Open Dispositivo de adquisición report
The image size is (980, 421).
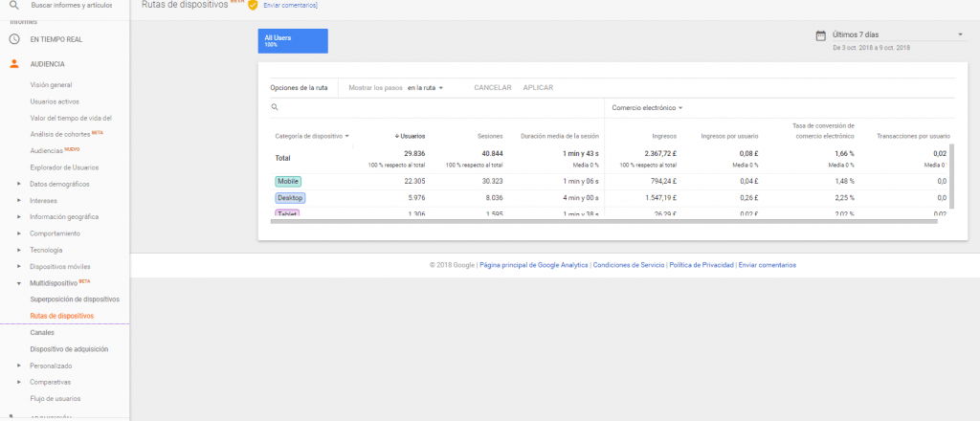69,349
